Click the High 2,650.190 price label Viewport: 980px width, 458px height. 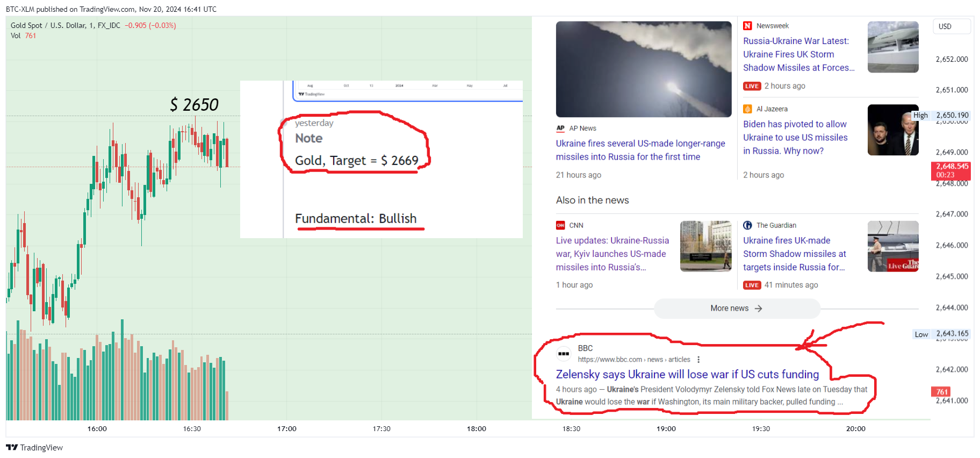[941, 115]
